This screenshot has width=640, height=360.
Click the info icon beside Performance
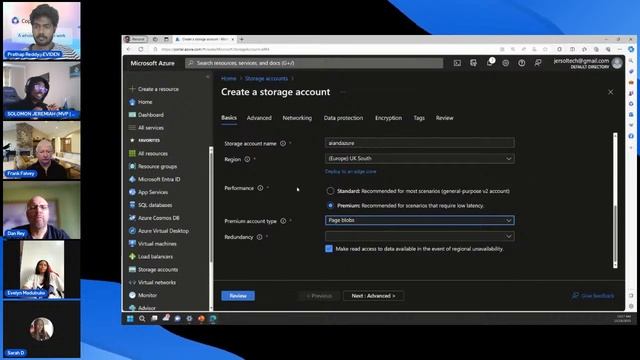[x=260, y=188]
